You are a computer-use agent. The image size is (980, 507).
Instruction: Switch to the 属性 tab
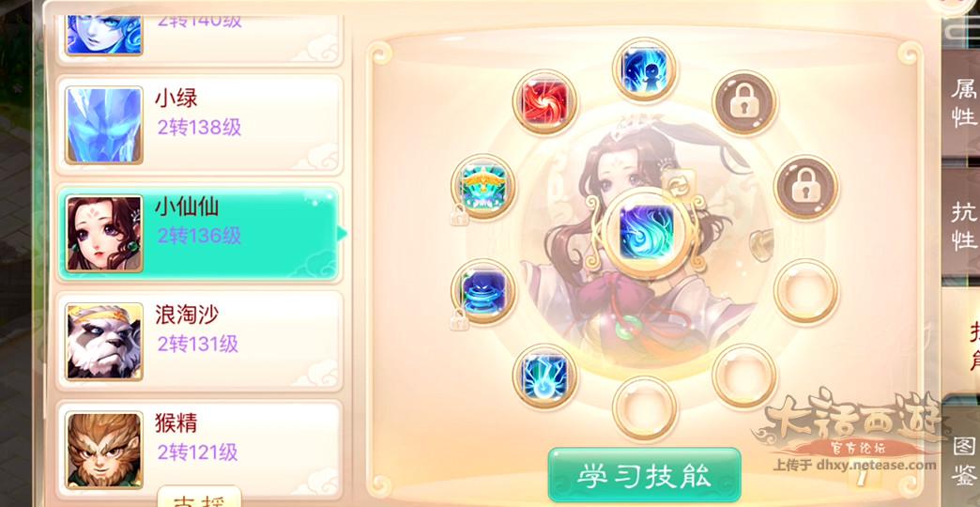[963, 103]
